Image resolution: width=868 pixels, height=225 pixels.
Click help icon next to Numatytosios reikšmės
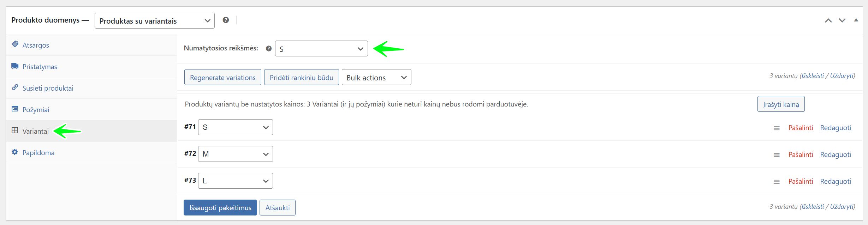click(x=269, y=49)
